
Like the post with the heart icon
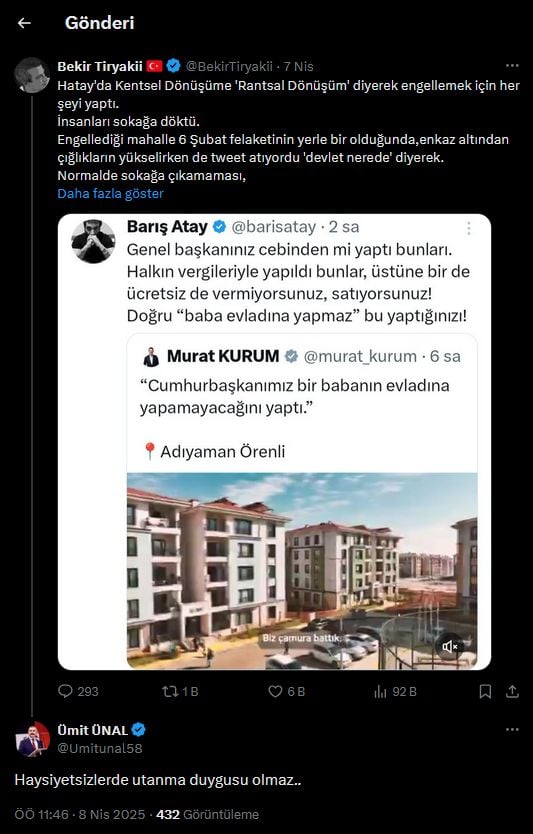pyautogui.click(x=275, y=691)
